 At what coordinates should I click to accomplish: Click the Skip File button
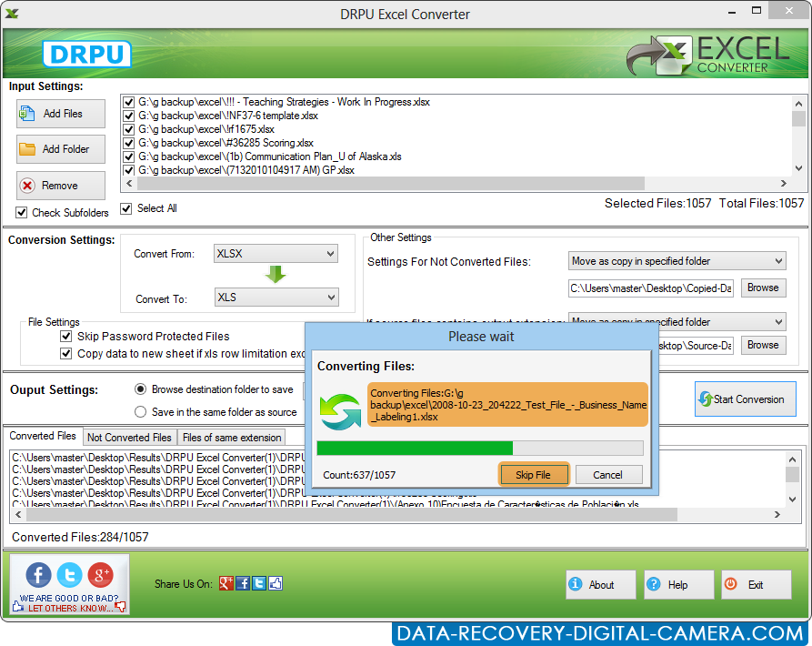point(534,474)
